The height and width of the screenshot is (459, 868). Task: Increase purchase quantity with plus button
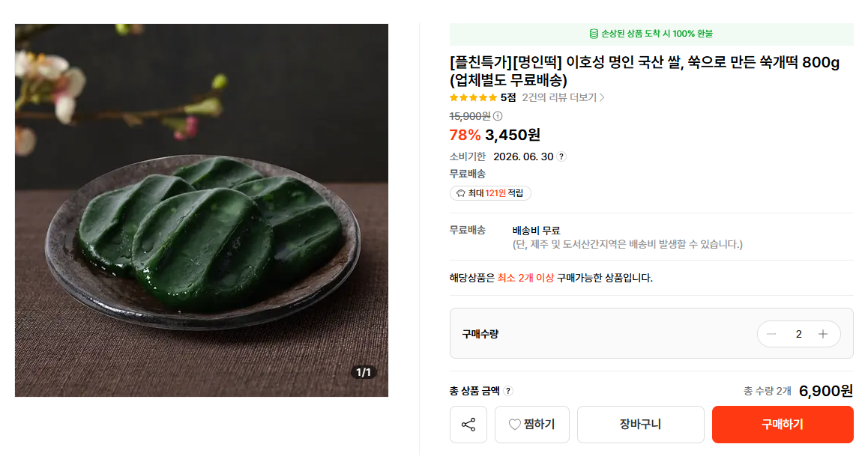(x=823, y=334)
